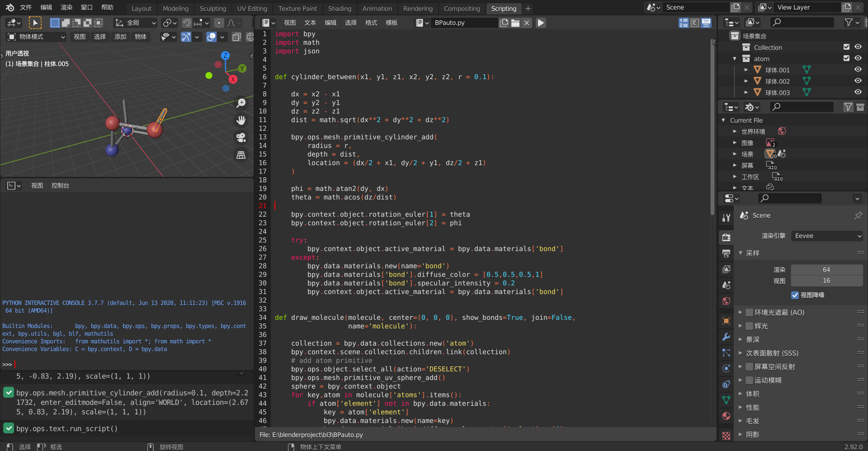Image resolution: width=868 pixels, height=451 pixels.
Task: Open the 文件 menu
Action: tap(26, 7)
